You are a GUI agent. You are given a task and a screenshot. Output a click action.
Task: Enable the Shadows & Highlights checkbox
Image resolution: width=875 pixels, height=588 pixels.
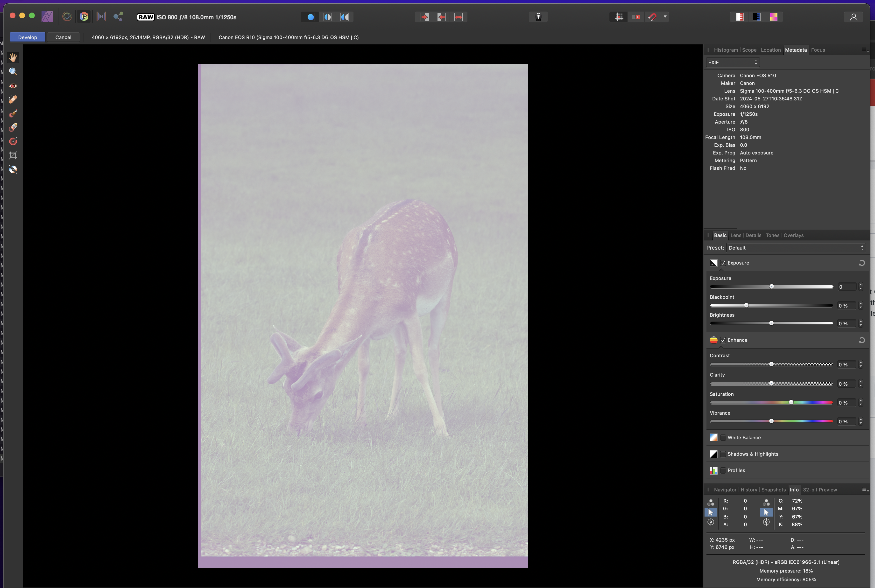(x=723, y=454)
